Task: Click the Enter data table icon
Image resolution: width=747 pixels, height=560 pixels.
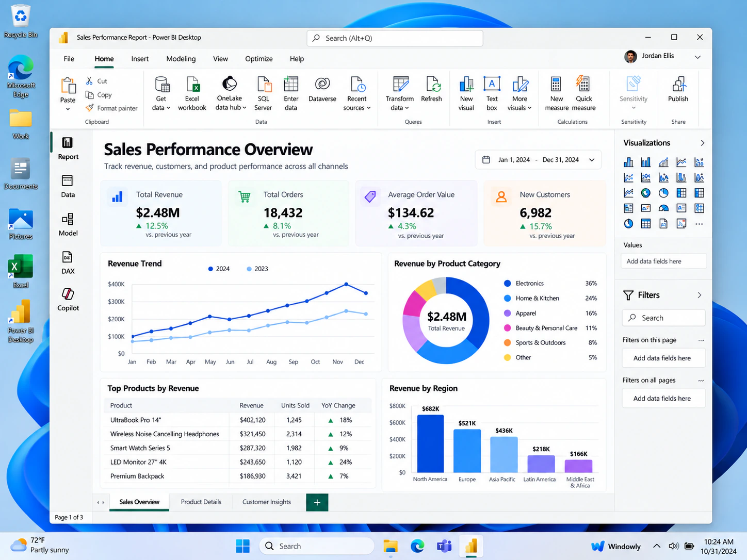Action: pyautogui.click(x=291, y=84)
